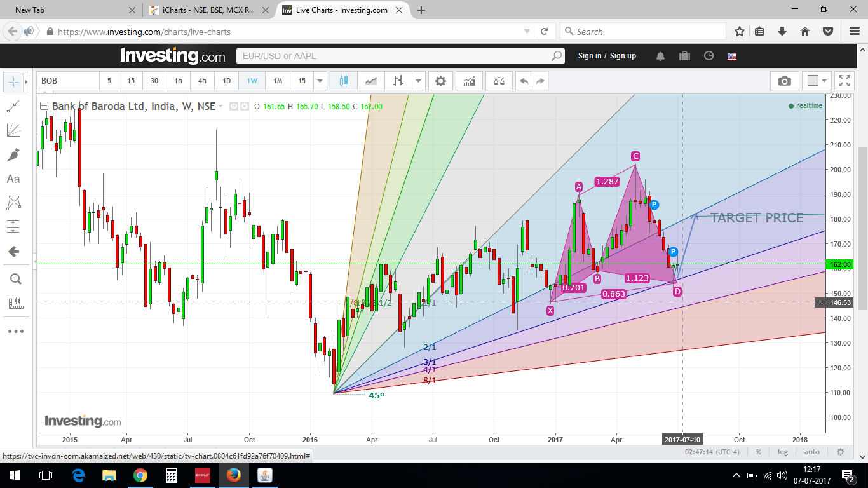Image resolution: width=868 pixels, height=488 pixels.
Task: Open Firefox from the Windows taskbar
Action: [x=234, y=475]
